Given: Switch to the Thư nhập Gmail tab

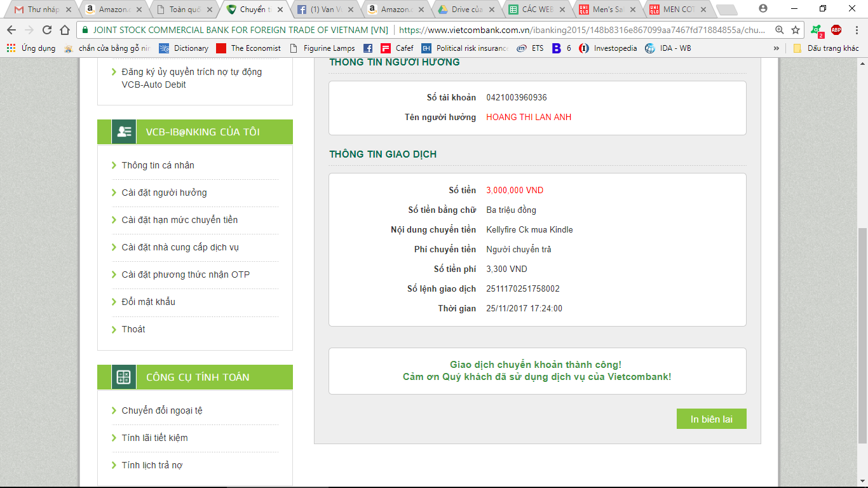Looking at the screenshot, I should point(38,10).
